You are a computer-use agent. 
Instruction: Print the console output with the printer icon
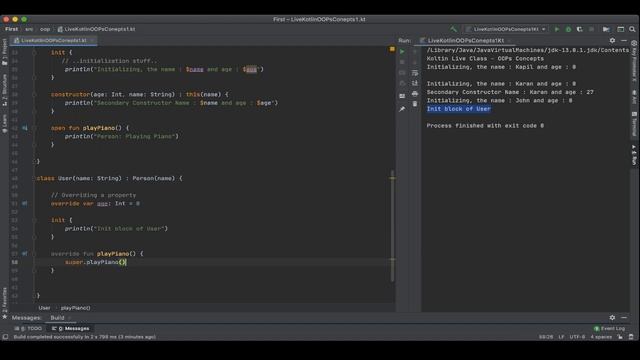pos(415,94)
